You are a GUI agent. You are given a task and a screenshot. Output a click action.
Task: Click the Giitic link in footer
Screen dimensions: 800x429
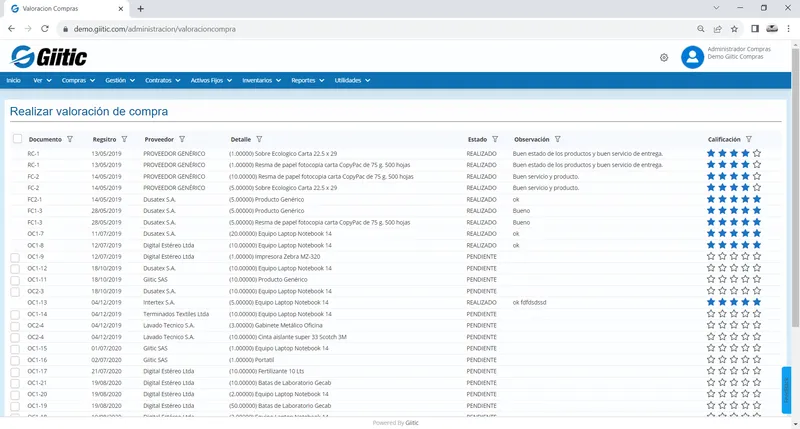coord(412,423)
